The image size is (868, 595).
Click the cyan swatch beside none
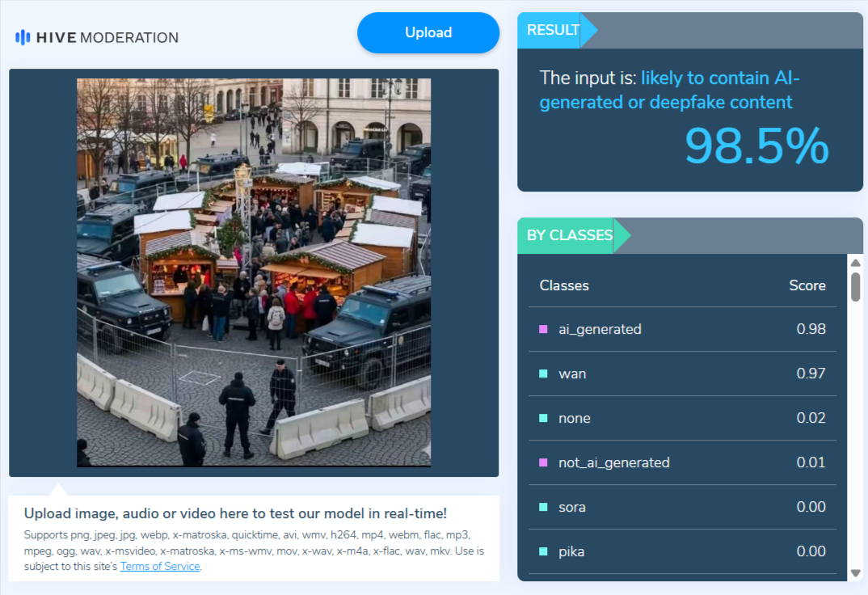(544, 418)
